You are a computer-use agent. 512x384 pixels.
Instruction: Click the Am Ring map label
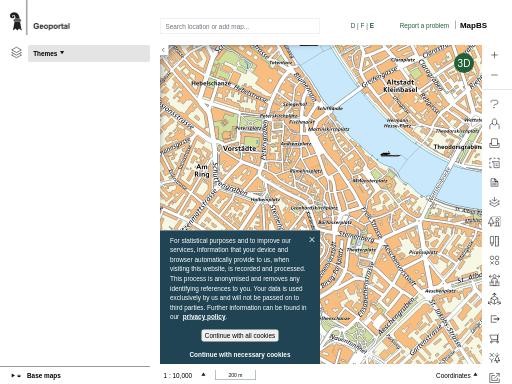(x=202, y=170)
